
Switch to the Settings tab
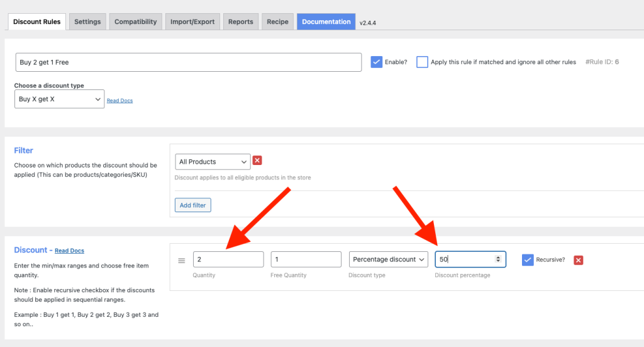click(87, 21)
